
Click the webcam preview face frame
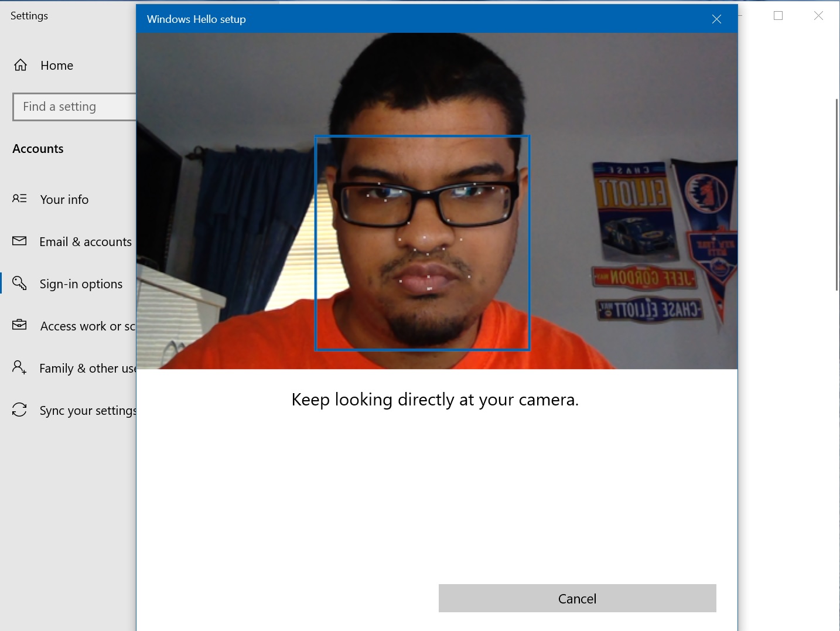click(422, 243)
